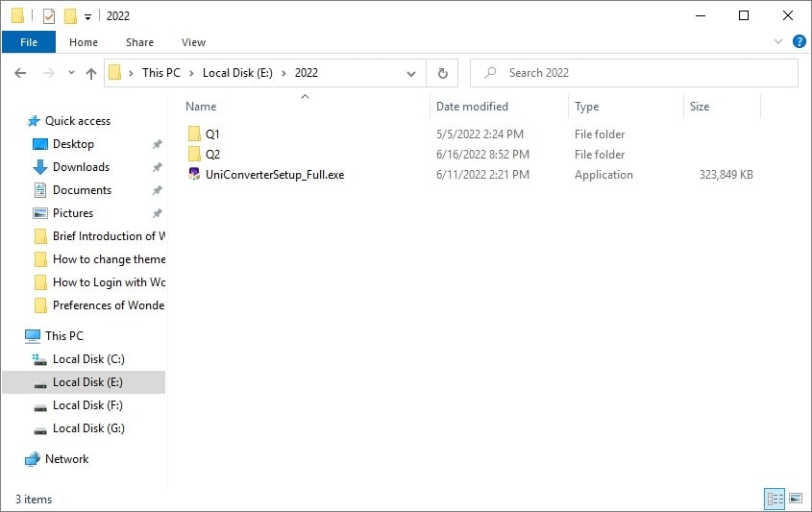This screenshot has width=812, height=512.
Task: Refresh the 2022 folder
Action: click(442, 73)
